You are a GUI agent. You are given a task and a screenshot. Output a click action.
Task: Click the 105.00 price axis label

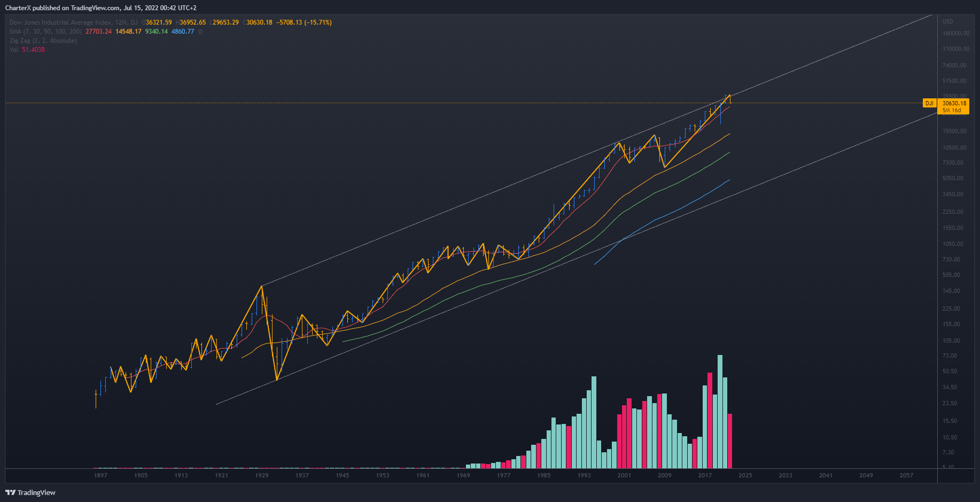click(952, 341)
